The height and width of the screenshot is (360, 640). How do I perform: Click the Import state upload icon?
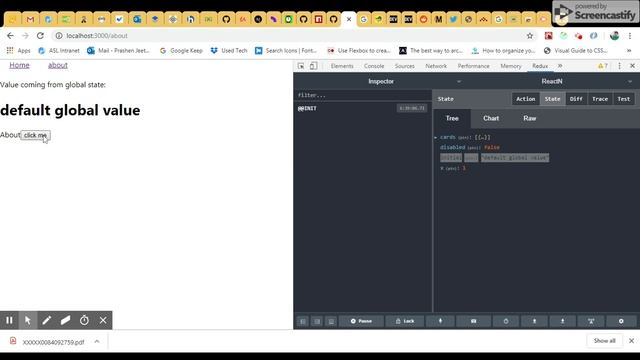tap(534, 321)
